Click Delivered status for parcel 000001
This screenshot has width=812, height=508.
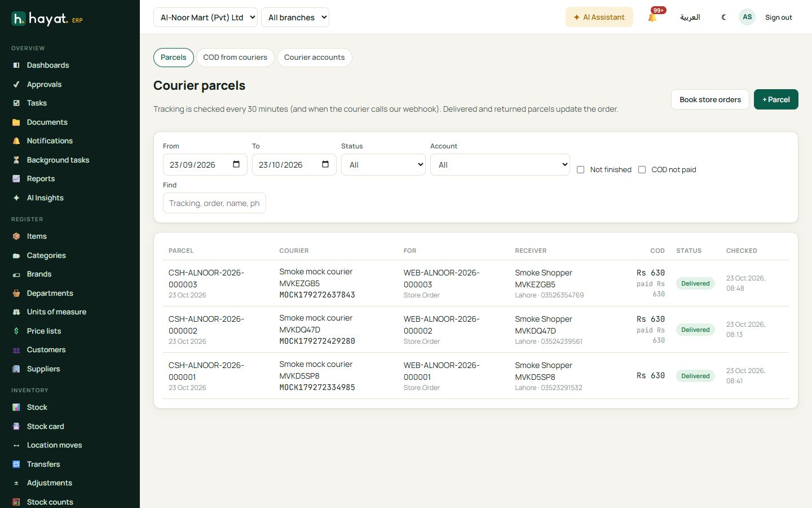tap(695, 376)
